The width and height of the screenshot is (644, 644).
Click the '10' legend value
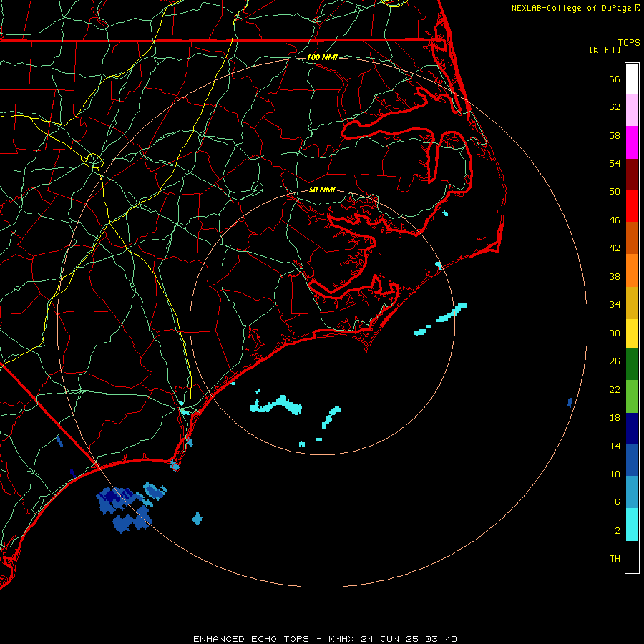(x=615, y=474)
